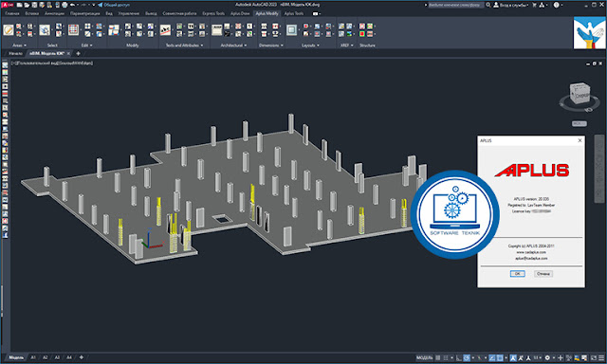
Task: Click the large Architectural panel icon
Action: point(217,29)
